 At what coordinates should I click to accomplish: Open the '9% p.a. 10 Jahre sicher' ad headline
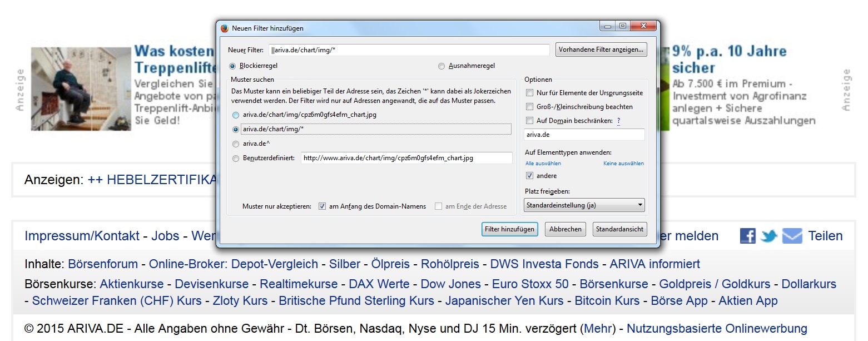[x=730, y=60]
